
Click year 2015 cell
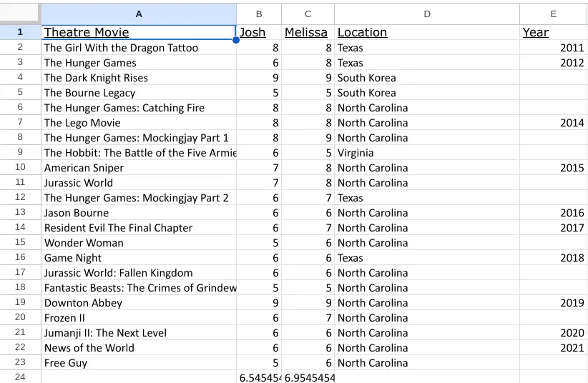554,167
